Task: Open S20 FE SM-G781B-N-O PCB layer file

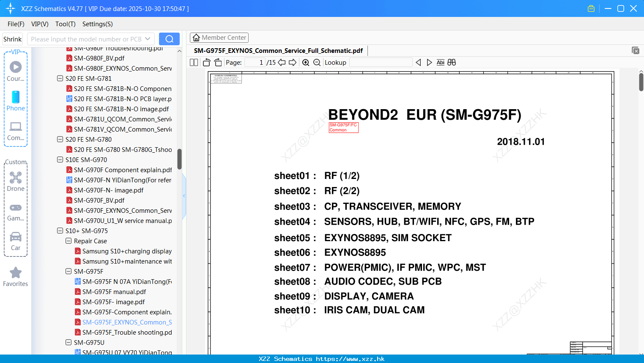Action: pyautogui.click(x=119, y=99)
